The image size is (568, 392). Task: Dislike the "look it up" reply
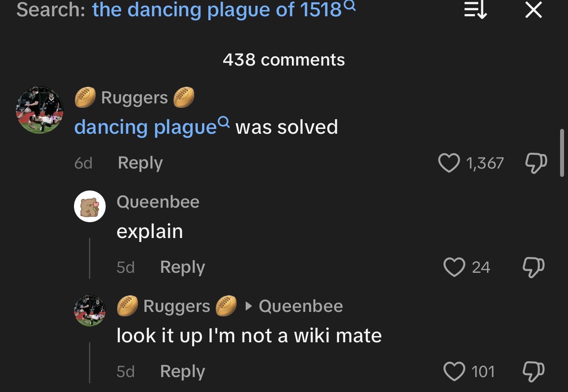(x=534, y=371)
